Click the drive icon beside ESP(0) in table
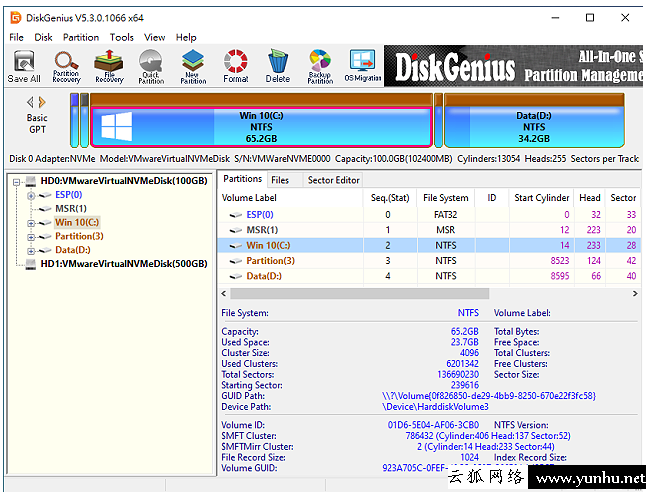 [236, 215]
